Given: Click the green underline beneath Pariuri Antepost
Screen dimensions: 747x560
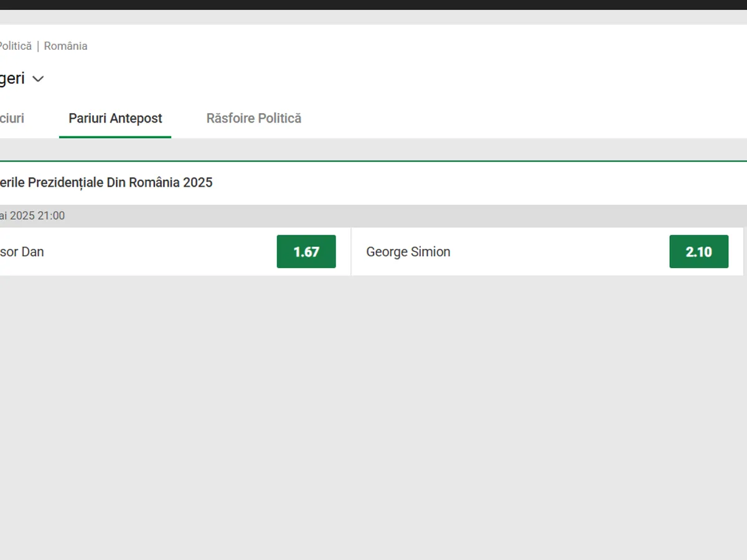Looking at the screenshot, I should [115, 136].
